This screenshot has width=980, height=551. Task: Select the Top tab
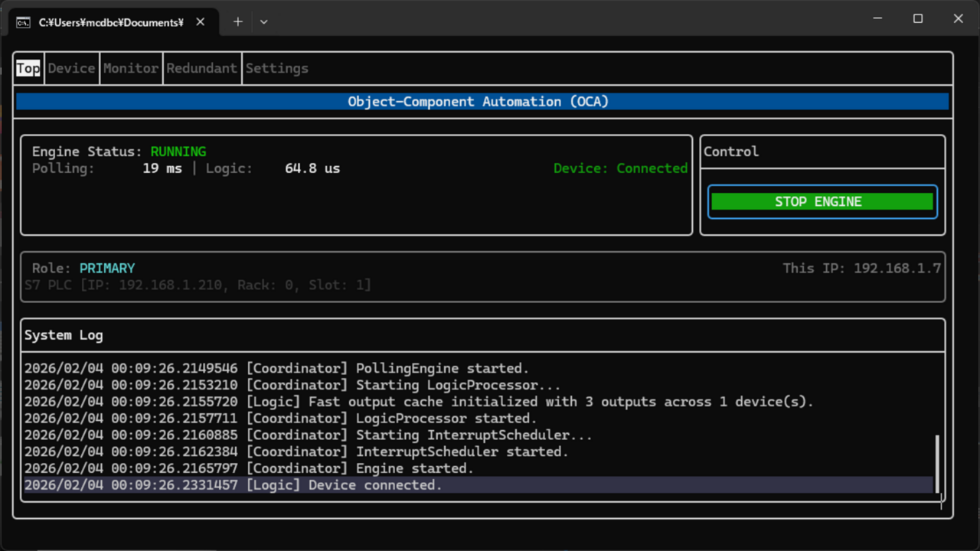click(28, 68)
